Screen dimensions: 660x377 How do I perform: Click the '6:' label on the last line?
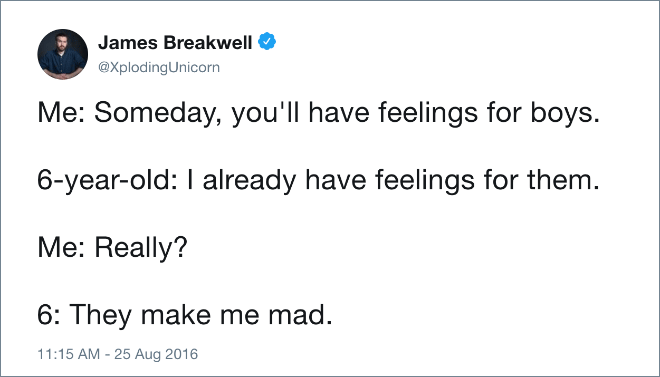(x=50, y=315)
